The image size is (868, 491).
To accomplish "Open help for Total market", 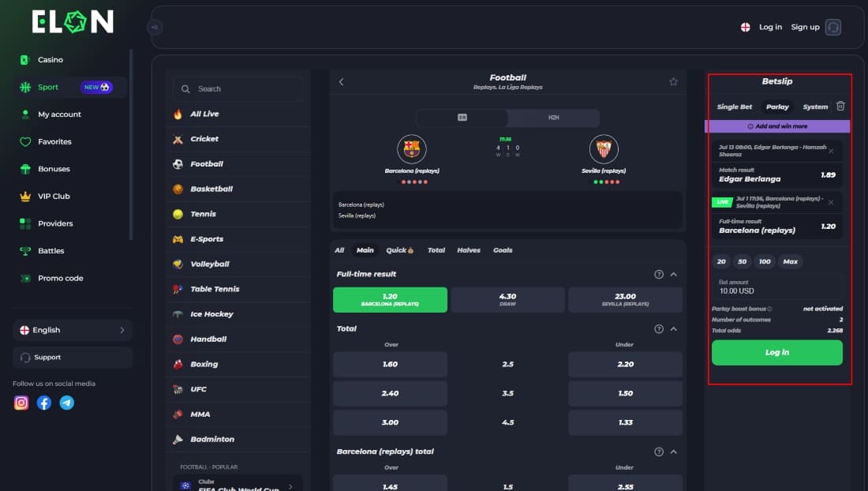I will [659, 329].
